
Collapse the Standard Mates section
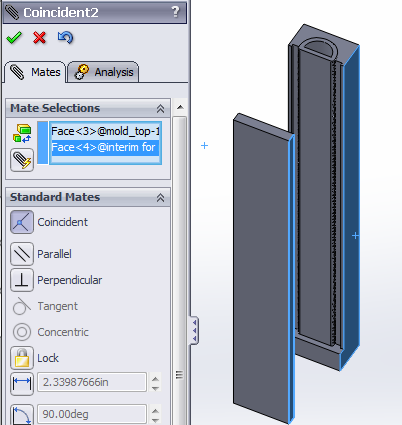(160, 197)
